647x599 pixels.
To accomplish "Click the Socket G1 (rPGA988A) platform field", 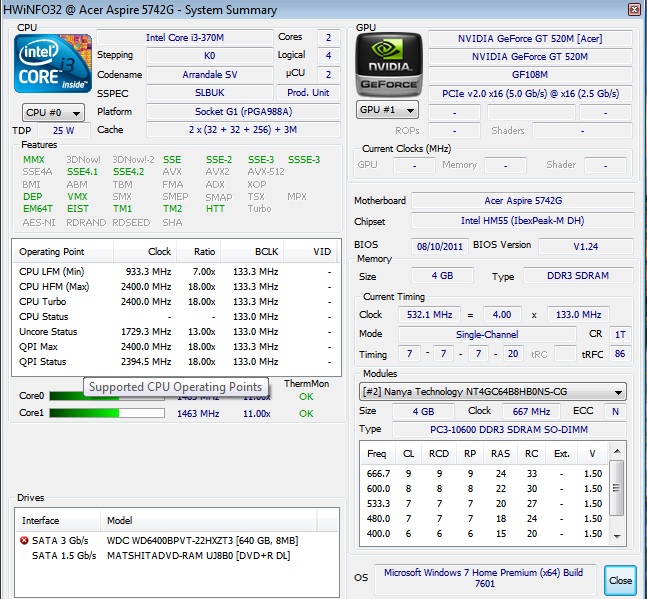I will (243, 112).
